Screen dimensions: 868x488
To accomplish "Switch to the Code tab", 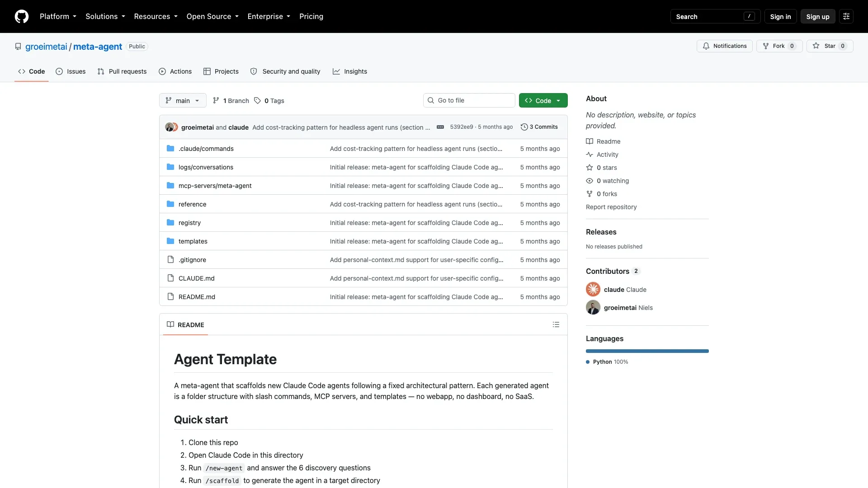I will (x=32, y=71).
